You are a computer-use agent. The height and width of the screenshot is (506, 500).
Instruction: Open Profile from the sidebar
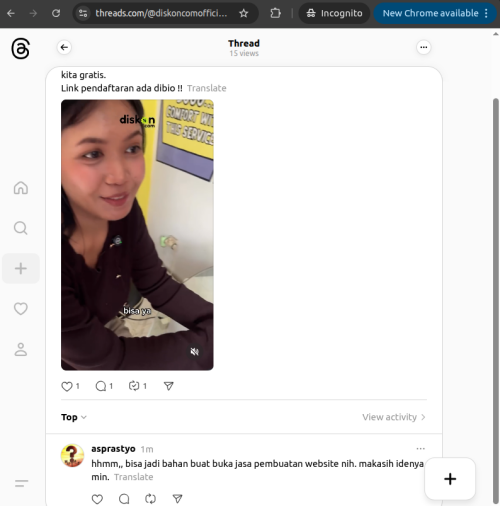coord(21,349)
